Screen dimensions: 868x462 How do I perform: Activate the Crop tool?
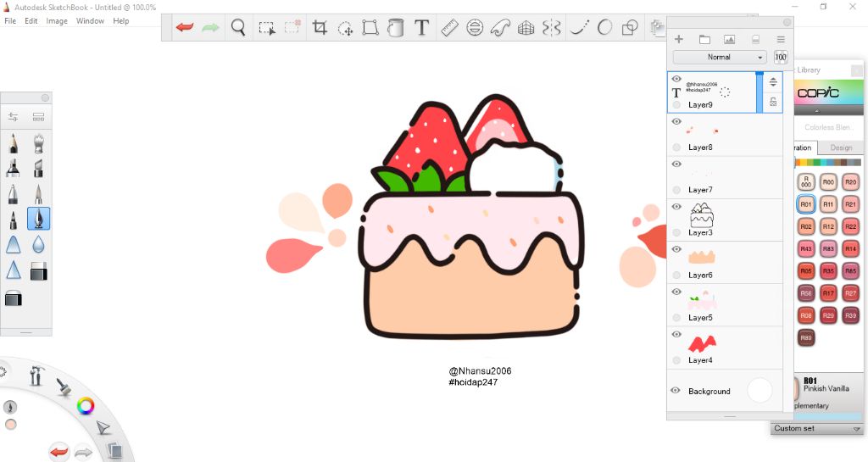[320, 27]
